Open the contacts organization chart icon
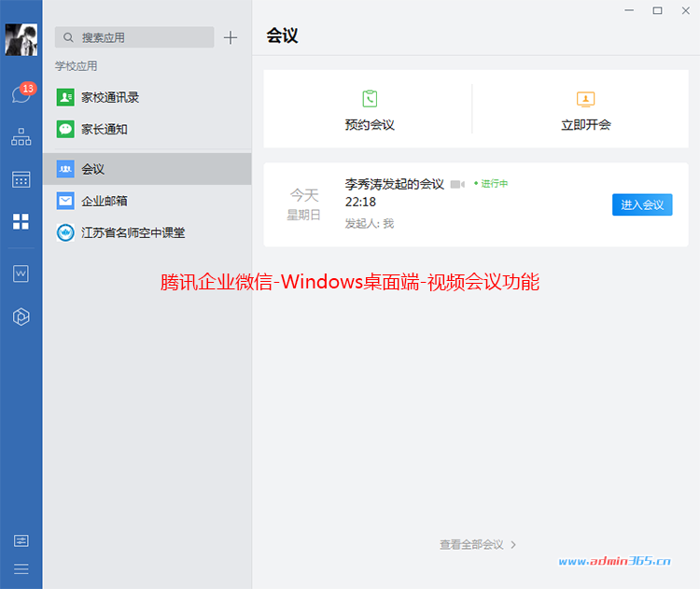700x589 pixels. pyautogui.click(x=21, y=136)
